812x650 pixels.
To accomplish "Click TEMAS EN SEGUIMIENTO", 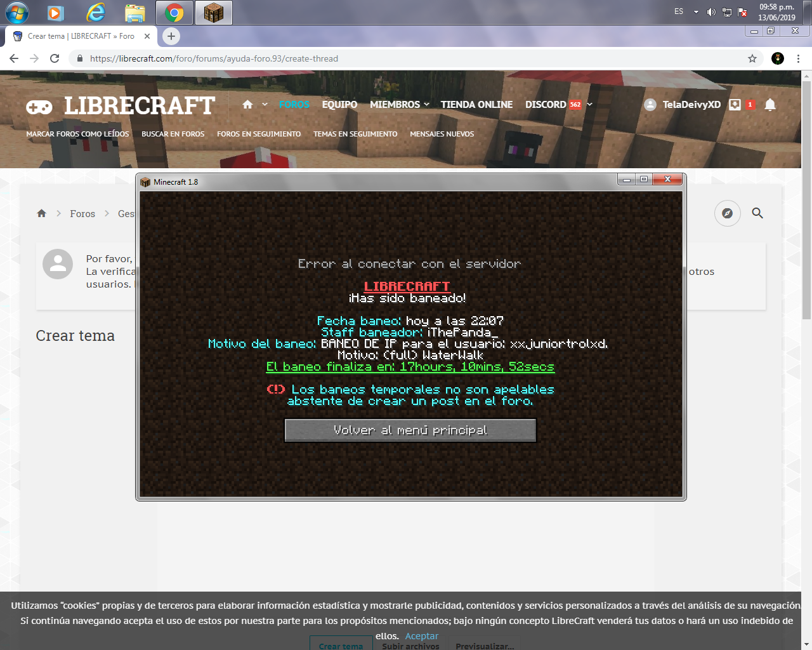I will point(355,134).
